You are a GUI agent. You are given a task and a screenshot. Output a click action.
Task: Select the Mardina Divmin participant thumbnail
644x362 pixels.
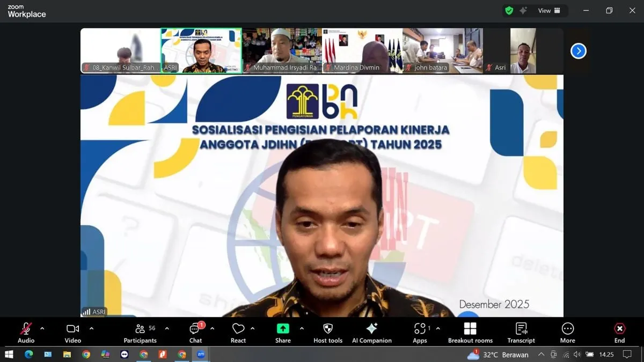click(x=362, y=50)
